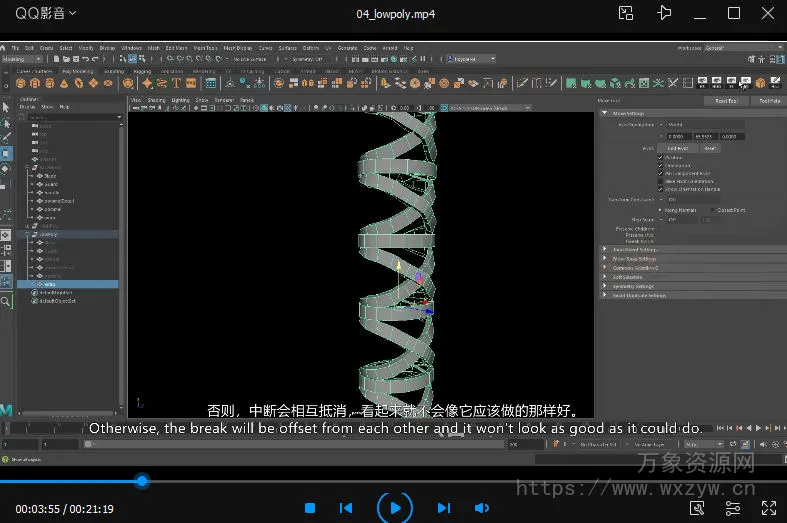Expand the Soft Selection section
Viewport: 787px width, 523px height.
[604, 277]
